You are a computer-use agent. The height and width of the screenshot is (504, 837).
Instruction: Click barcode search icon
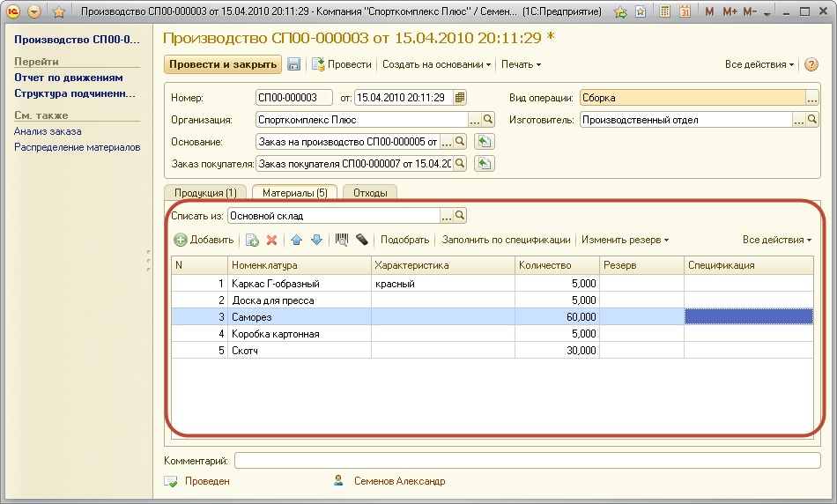click(x=342, y=240)
